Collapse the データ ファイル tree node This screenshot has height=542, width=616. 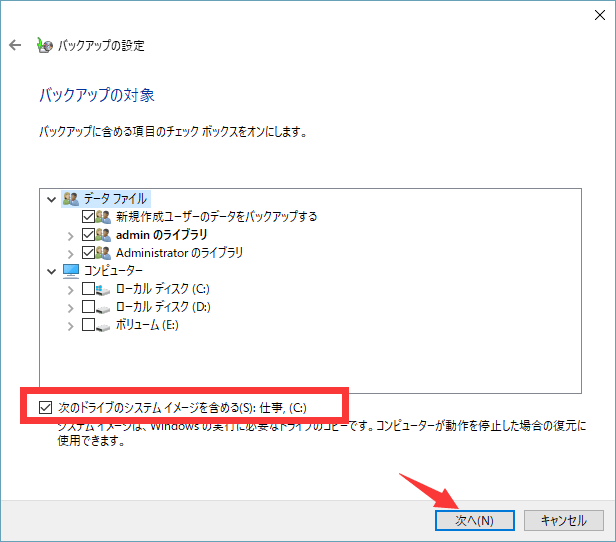pyautogui.click(x=52, y=199)
